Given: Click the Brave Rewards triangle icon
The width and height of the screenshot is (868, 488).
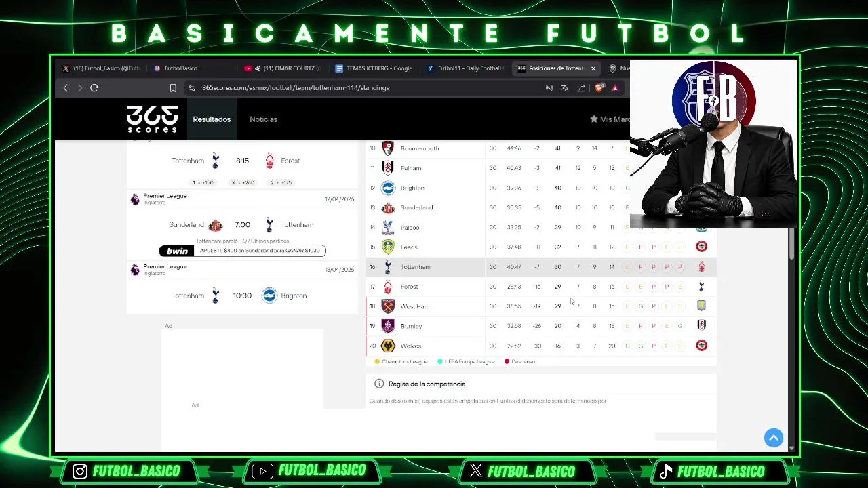Looking at the screenshot, I should [x=615, y=88].
